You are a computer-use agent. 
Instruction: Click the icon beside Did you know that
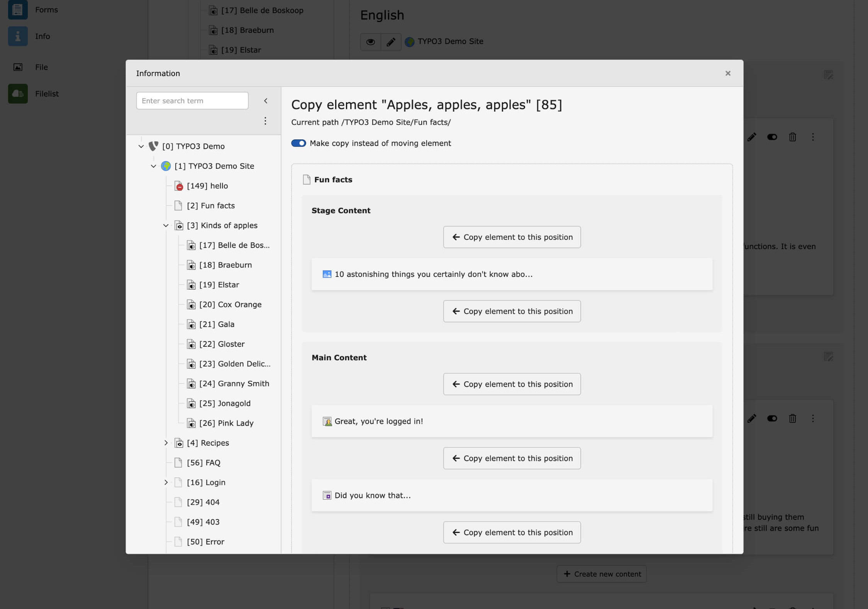327,495
